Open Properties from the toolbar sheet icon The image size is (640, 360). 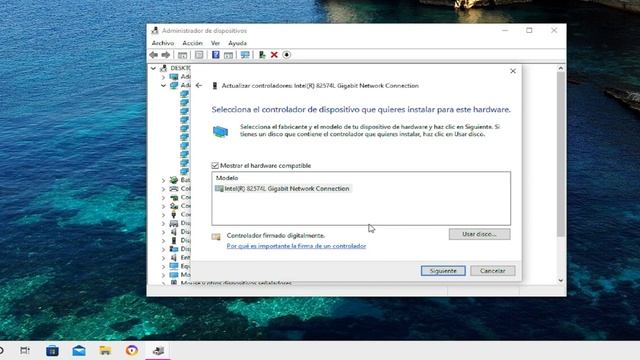199,55
